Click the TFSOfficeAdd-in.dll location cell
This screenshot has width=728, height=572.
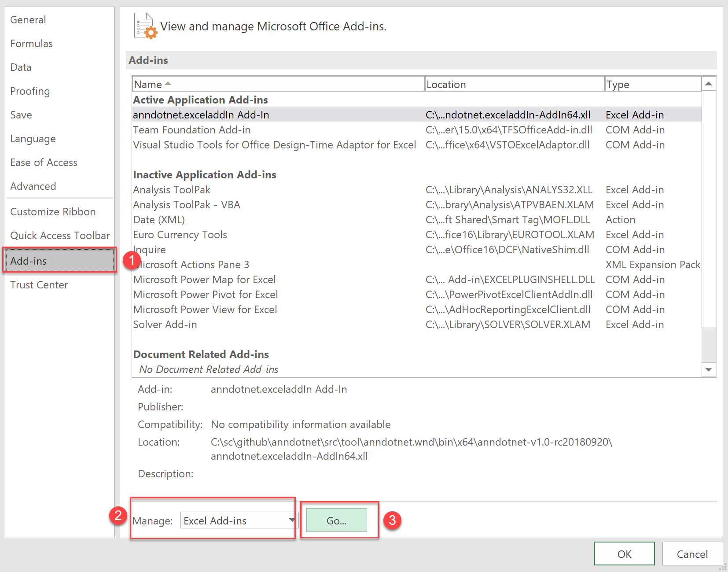(509, 130)
